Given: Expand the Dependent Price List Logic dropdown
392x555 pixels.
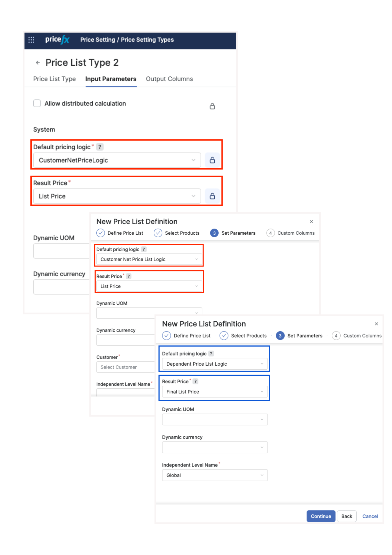Looking at the screenshot, I should [214, 364].
